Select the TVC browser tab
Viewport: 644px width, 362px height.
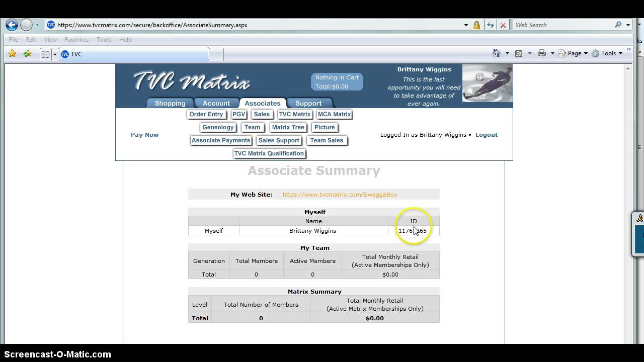133,54
